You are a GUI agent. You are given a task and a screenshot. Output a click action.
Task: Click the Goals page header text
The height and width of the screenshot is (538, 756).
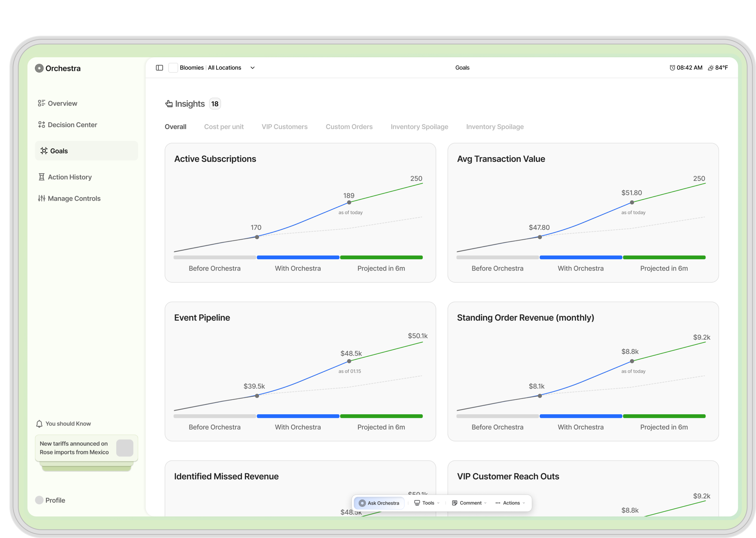coord(462,68)
